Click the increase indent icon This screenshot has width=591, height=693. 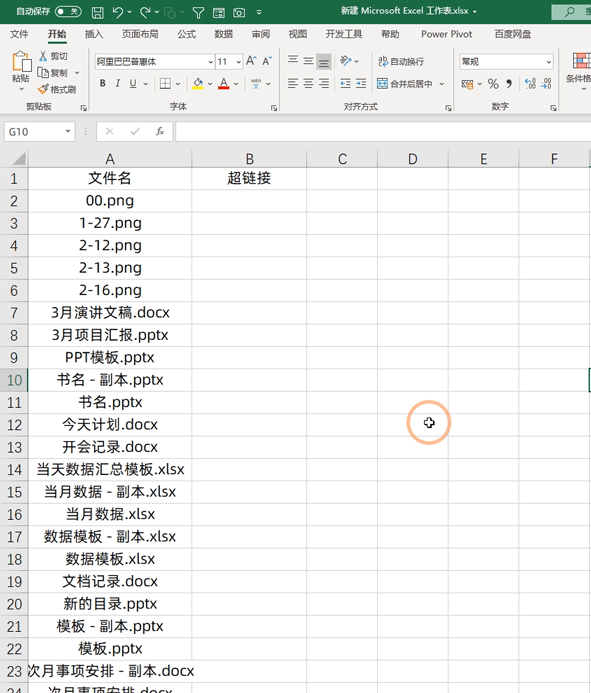tap(361, 83)
